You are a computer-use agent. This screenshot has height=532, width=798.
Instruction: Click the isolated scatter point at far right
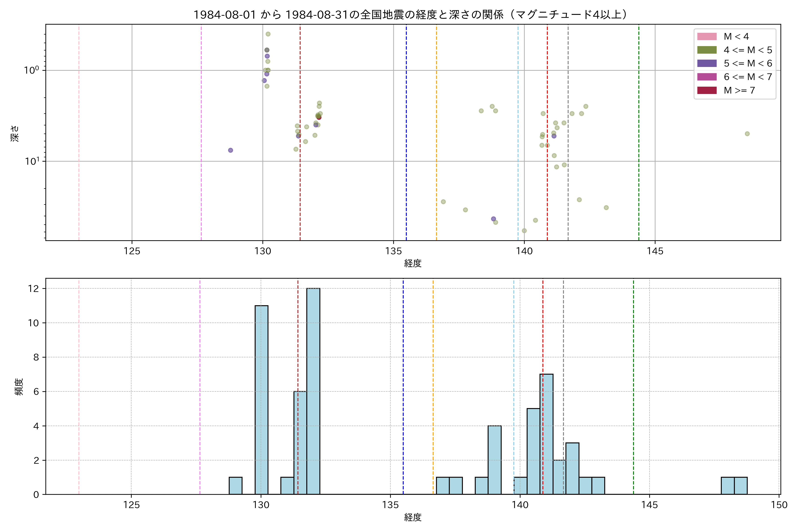747,134
